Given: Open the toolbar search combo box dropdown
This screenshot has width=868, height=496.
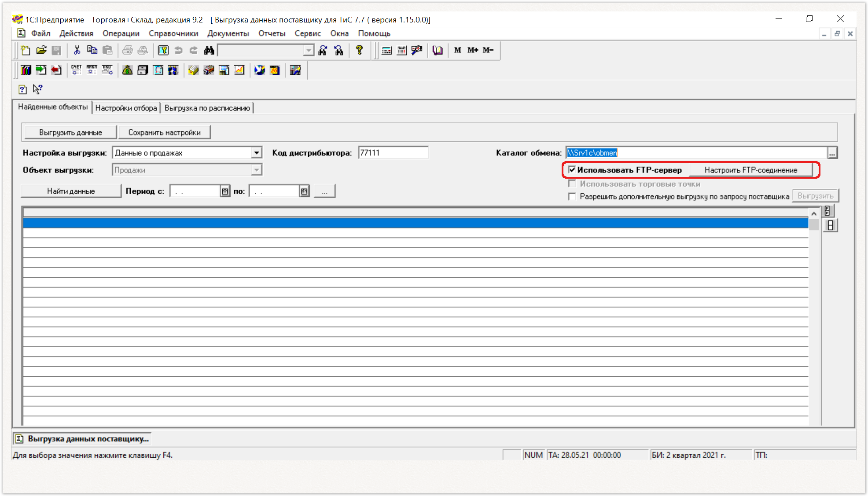Looking at the screenshot, I should (x=309, y=51).
